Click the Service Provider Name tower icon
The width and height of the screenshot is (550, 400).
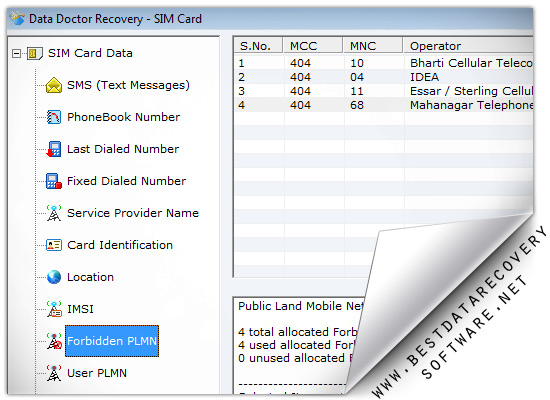click(x=54, y=213)
